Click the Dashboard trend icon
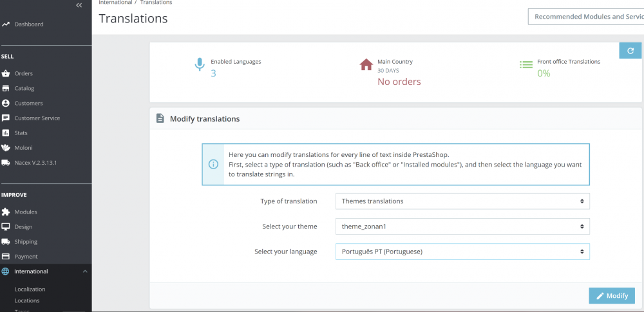Viewport: 644px width, 312px height. coord(5,24)
